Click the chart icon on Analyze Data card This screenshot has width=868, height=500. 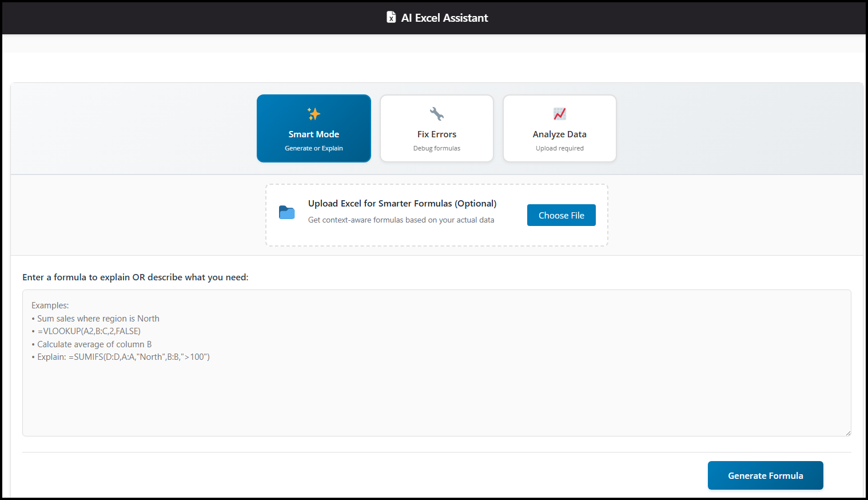559,113
